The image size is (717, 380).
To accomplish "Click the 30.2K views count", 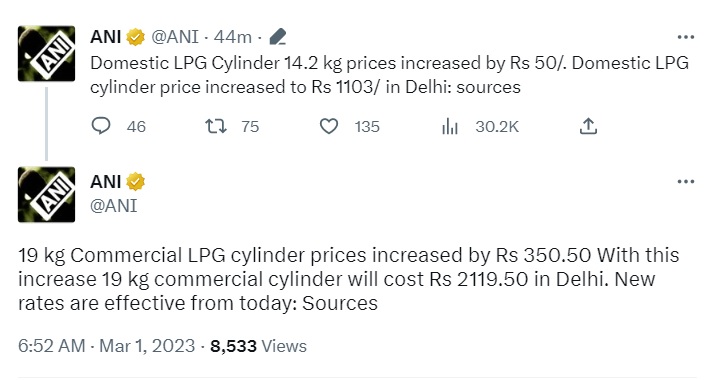I will point(497,126).
